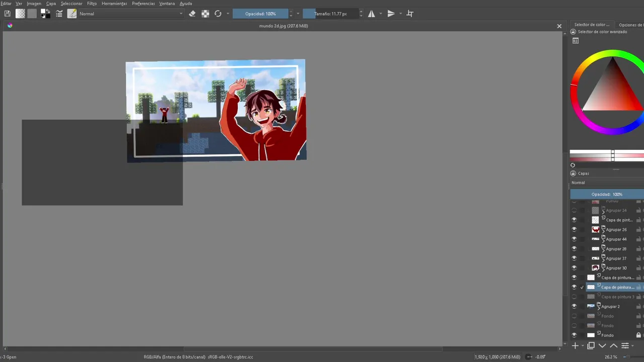Viewport: 644px width, 362px height.
Task: Lock the Capas docker icon
Action: (573, 173)
